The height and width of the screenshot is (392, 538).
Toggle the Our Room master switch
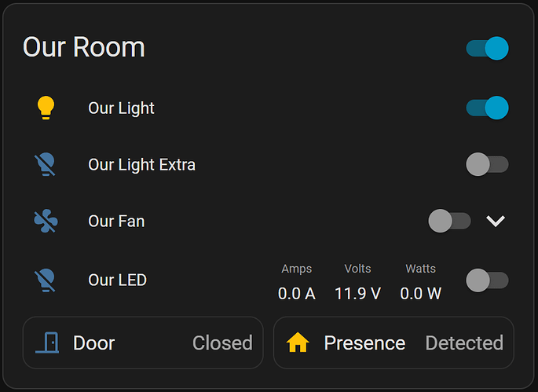click(487, 49)
